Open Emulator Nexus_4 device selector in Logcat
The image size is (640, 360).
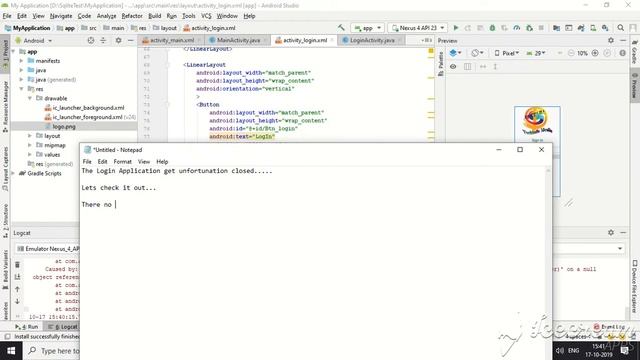point(47,249)
